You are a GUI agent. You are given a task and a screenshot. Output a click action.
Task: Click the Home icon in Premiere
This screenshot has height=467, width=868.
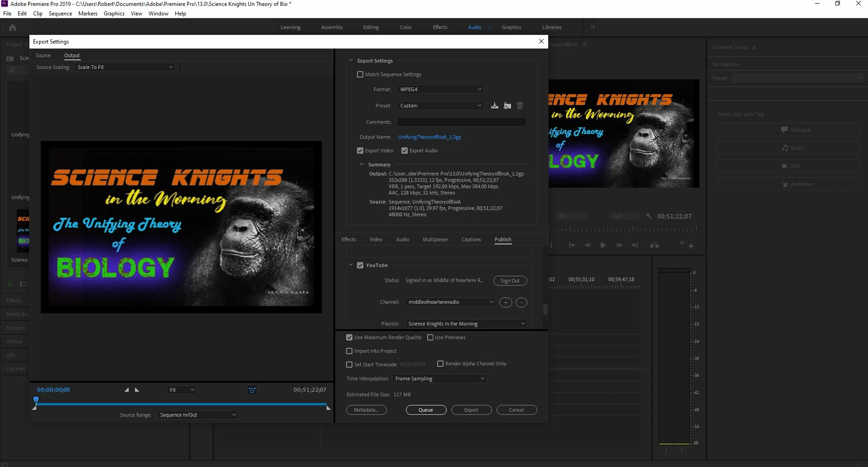pyautogui.click(x=13, y=28)
